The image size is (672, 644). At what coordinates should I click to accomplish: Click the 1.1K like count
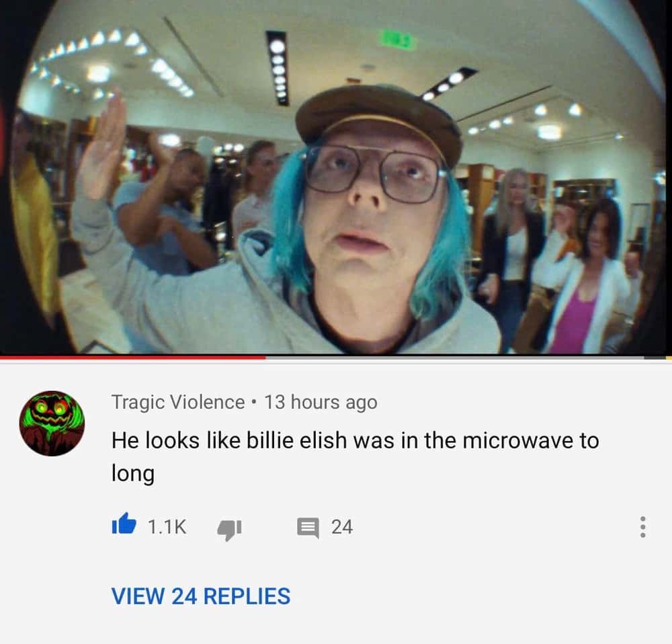(x=167, y=527)
